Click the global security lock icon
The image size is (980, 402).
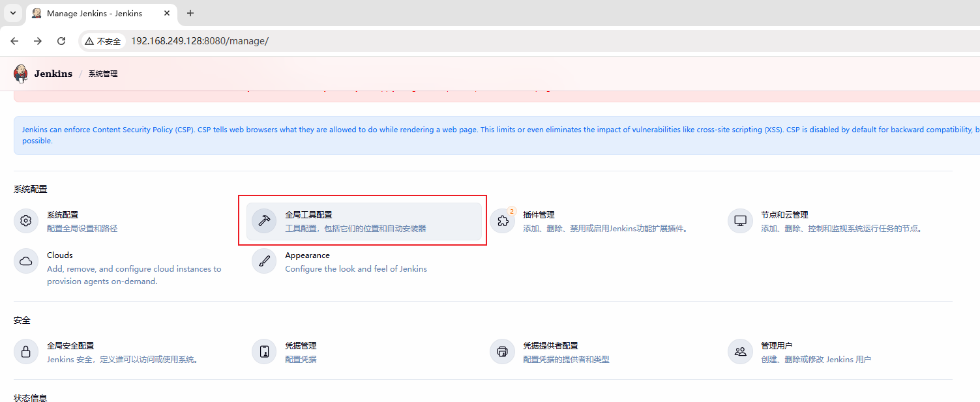(x=26, y=352)
